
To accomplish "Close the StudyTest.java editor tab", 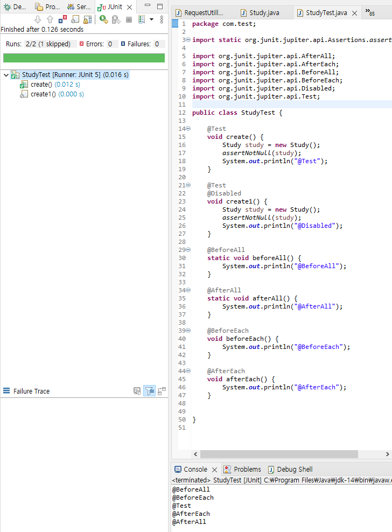I will pos(354,13).
